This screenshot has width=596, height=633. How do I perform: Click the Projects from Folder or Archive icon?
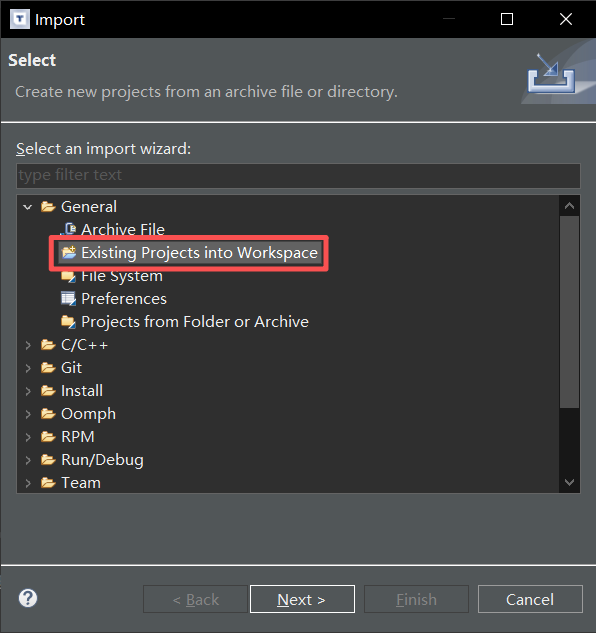point(68,322)
